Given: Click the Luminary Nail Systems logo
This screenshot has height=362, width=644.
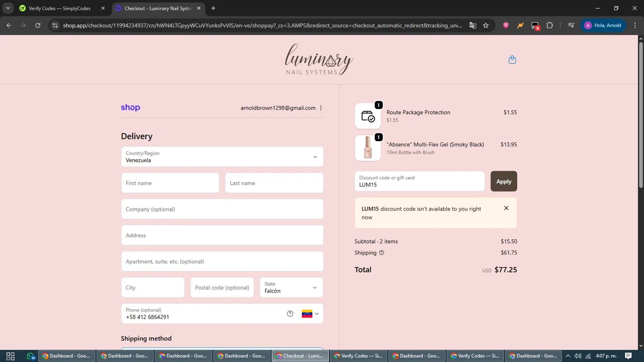Looking at the screenshot, I should [319, 59].
